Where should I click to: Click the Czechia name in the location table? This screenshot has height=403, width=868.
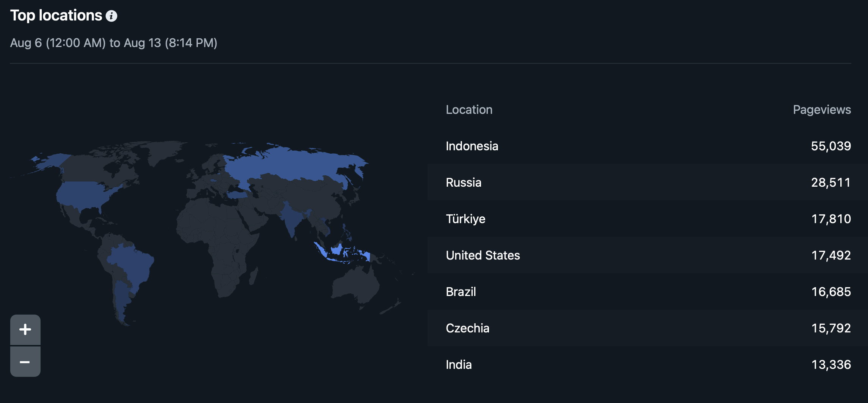(x=467, y=328)
